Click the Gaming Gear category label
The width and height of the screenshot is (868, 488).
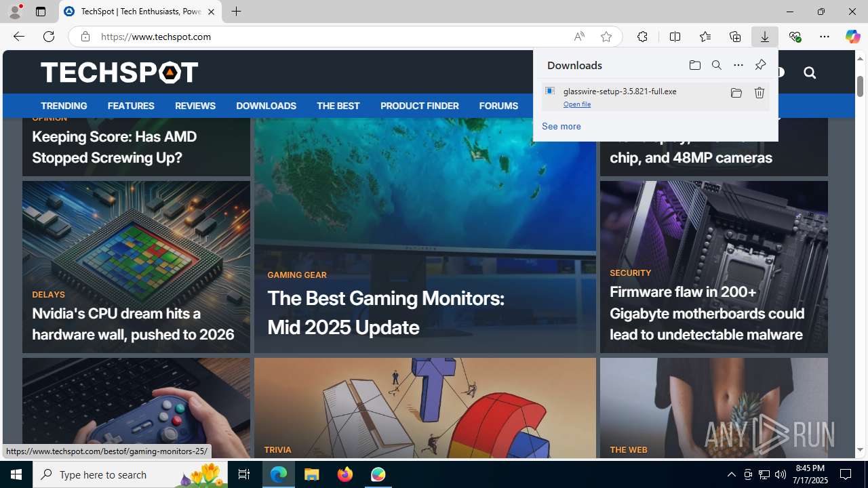[x=296, y=275]
